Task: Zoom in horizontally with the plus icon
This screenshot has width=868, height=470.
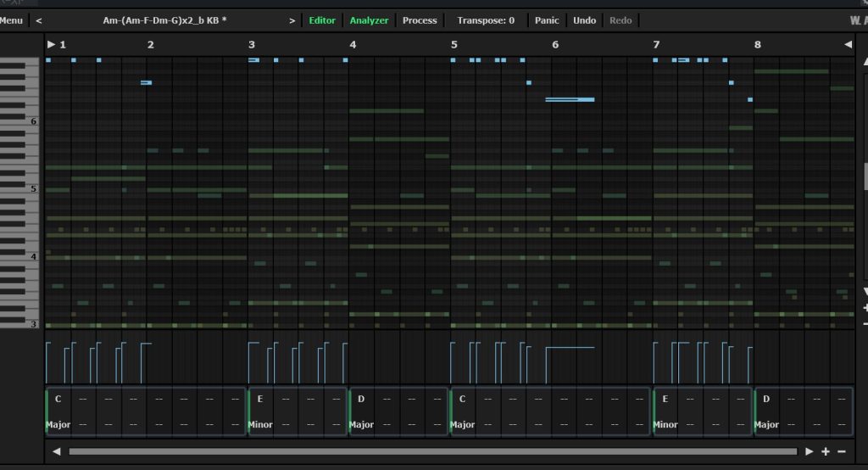Action: coord(826,451)
